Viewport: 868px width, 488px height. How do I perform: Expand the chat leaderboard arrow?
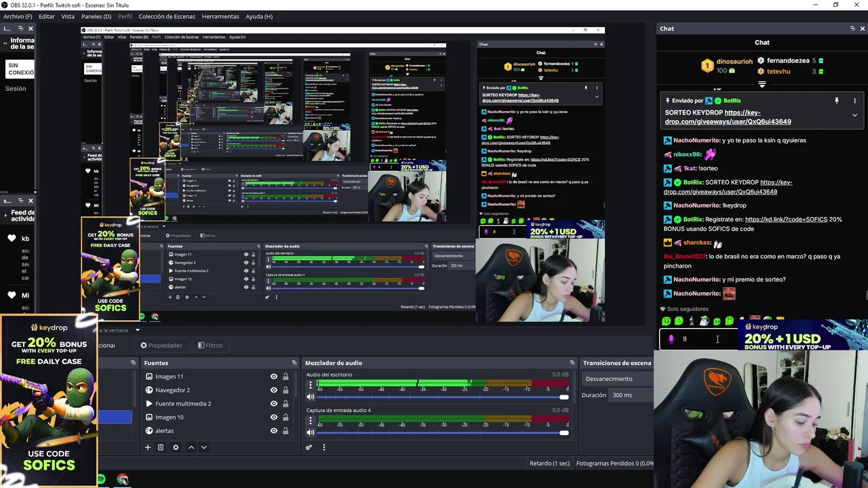pyautogui.click(x=762, y=85)
